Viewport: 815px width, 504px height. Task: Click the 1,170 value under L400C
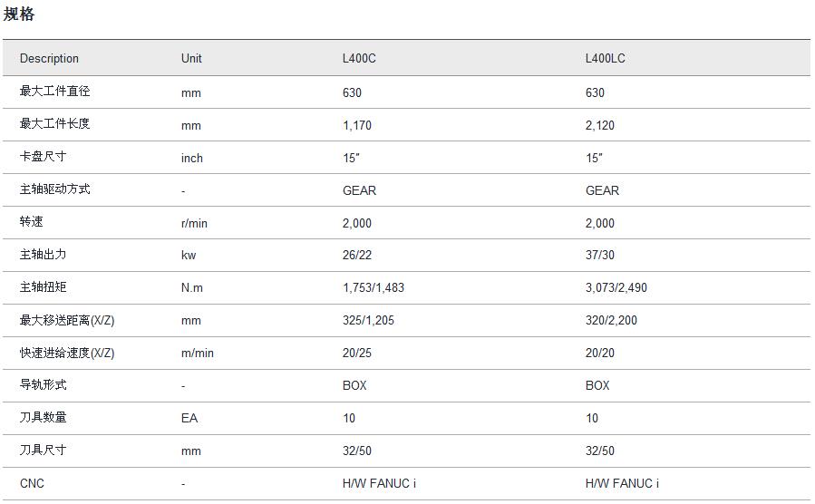[x=357, y=125]
